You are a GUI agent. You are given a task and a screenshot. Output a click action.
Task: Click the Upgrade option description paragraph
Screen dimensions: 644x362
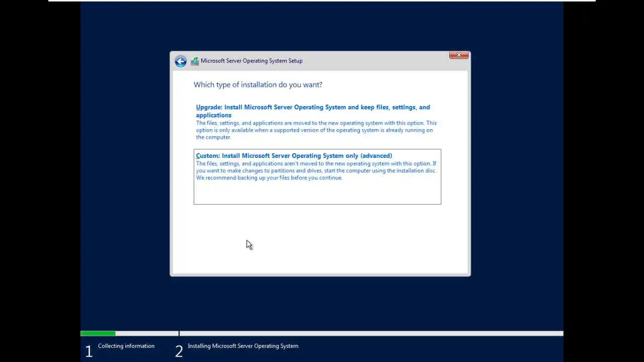point(316,130)
